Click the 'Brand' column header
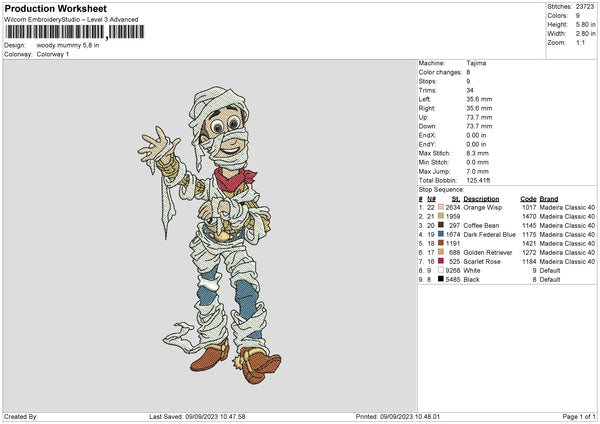 click(549, 199)
